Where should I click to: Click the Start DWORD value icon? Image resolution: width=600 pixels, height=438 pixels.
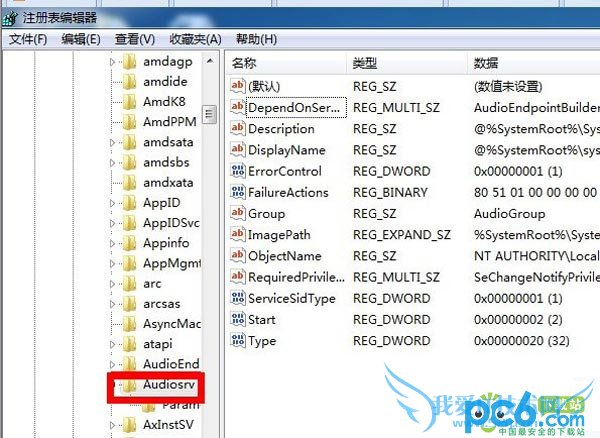[238, 319]
